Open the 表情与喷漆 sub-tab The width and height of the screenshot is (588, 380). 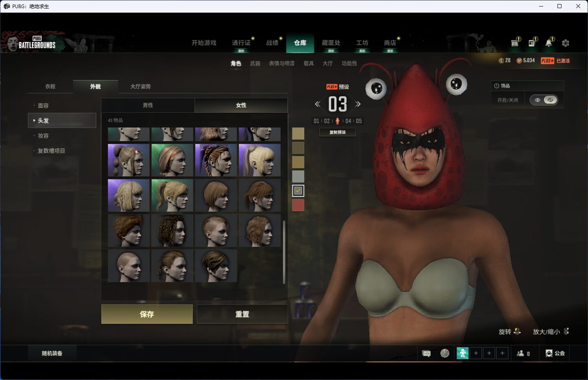tap(282, 64)
